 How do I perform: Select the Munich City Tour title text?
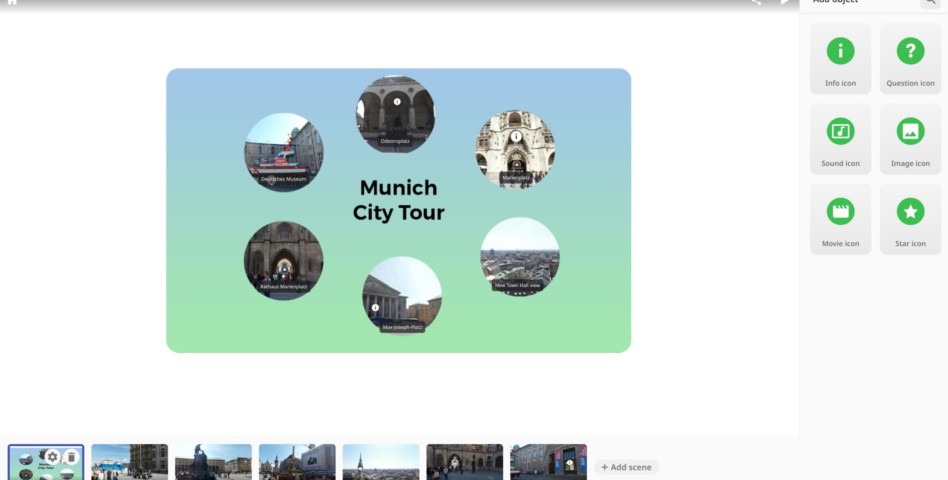click(x=398, y=200)
